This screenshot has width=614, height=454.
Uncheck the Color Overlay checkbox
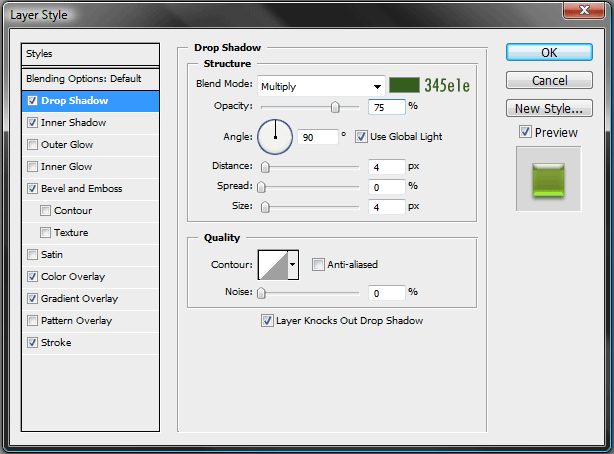(x=33, y=277)
